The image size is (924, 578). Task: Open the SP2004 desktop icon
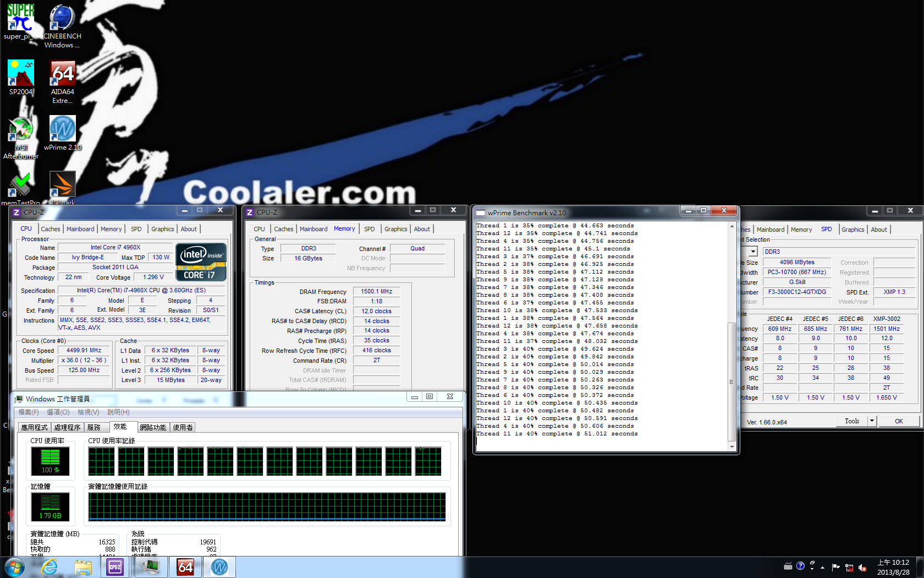tap(21, 78)
